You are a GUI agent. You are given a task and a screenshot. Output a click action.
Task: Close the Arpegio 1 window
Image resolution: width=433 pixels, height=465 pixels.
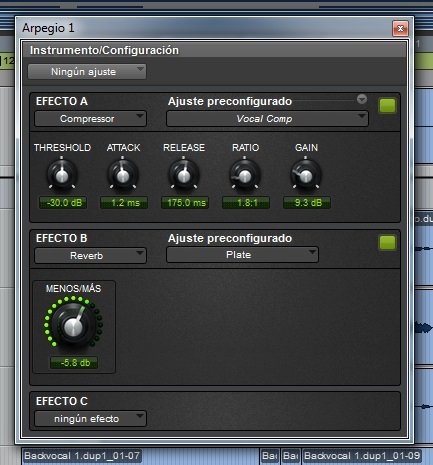(x=400, y=29)
